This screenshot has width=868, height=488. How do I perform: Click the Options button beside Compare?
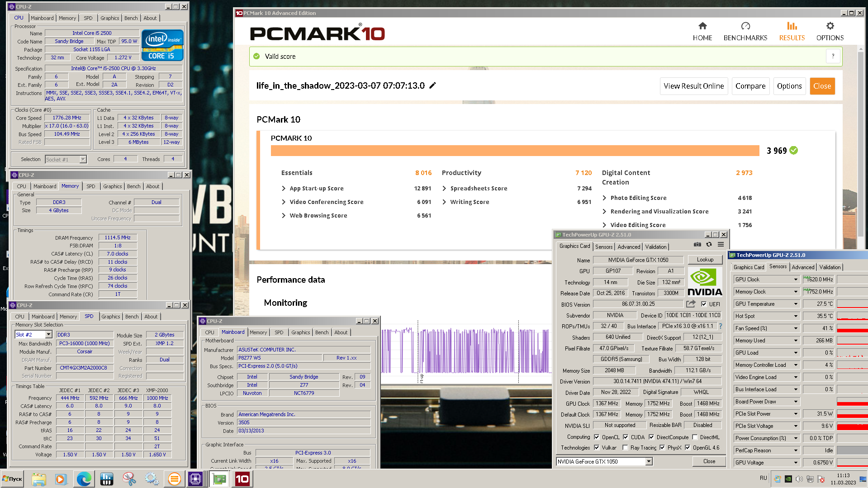click(789, 86)
